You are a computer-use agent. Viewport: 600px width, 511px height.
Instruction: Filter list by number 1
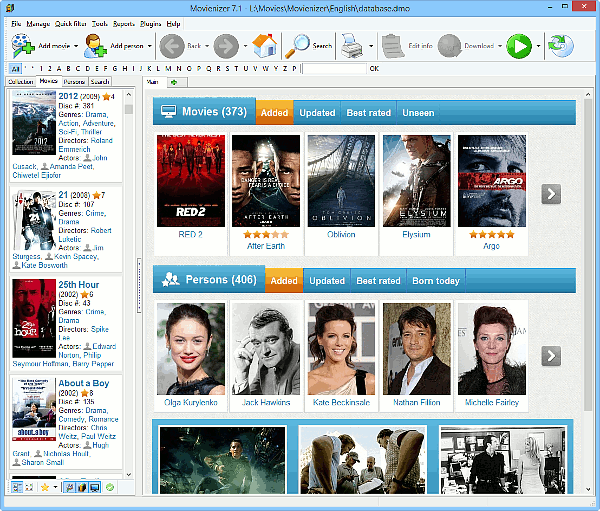tap(41, 69)
